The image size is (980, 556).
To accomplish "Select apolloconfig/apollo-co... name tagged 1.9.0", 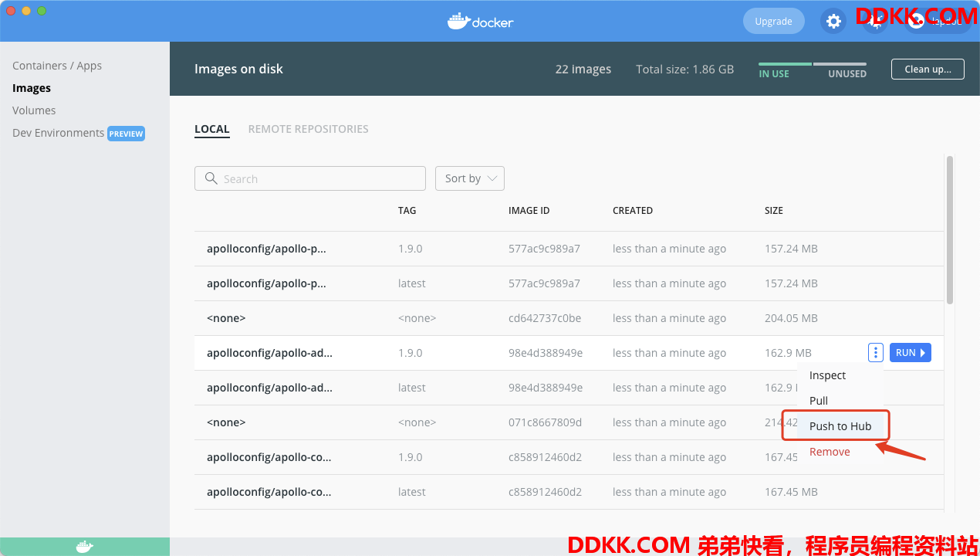I will tap(269, 457).
